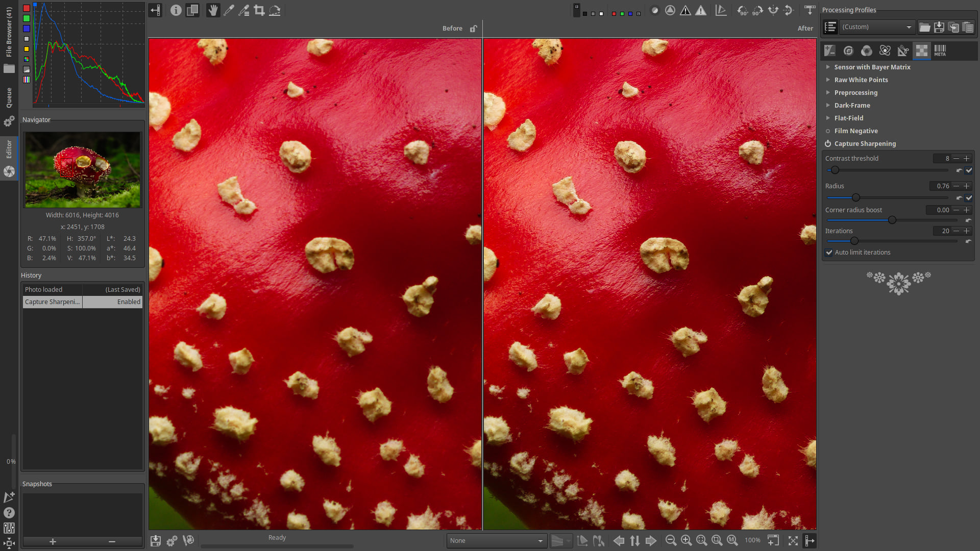Expand the Dark-Frame section
The width and height of the screenshot is (980, 551).
tap(852, 105)
